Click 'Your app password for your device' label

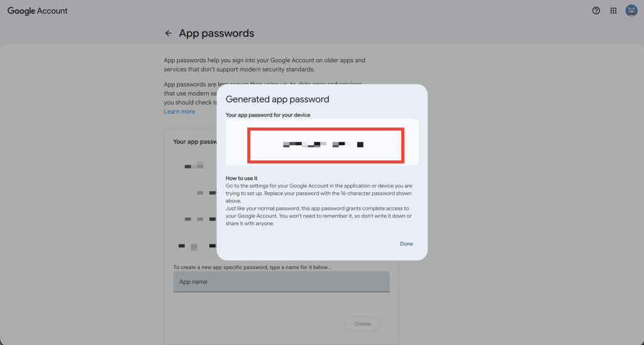(268, 115)
